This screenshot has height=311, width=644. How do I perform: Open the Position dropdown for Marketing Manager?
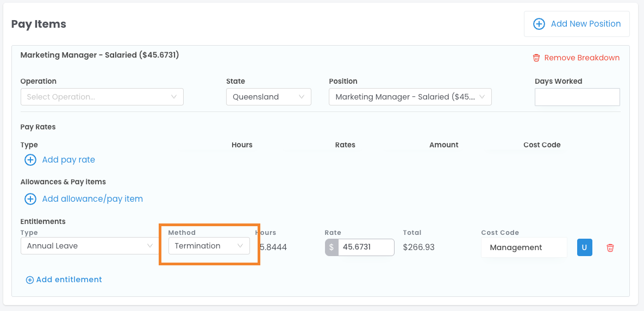coord(410,97)
